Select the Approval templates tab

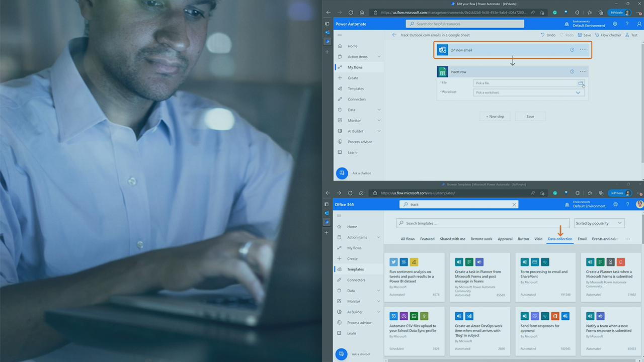[x=505, y=239]
